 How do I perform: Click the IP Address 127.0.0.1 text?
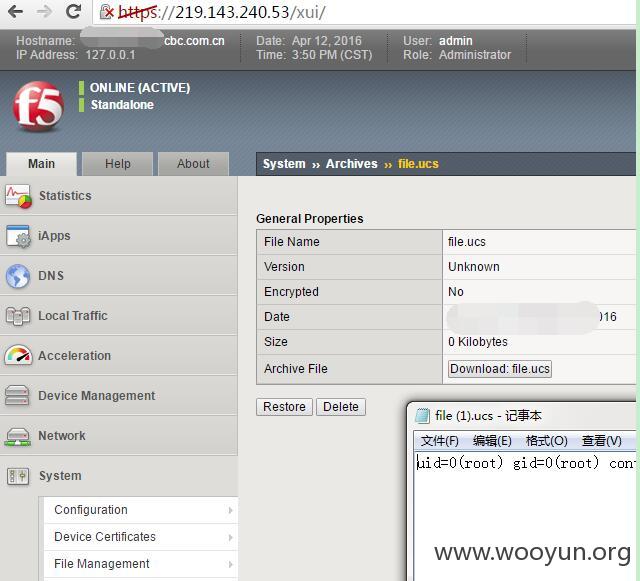click(110, 55)
